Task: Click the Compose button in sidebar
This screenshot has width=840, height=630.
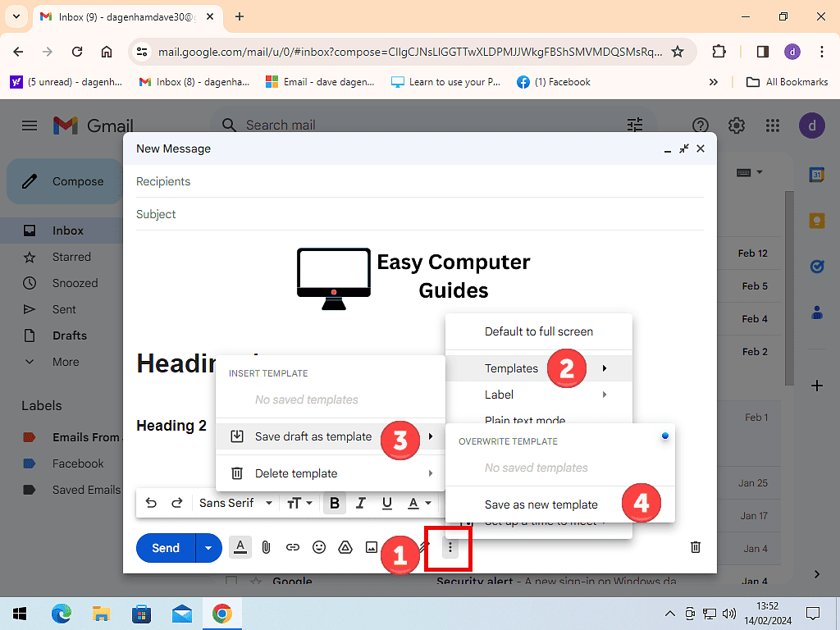Action: (x=66, y=181)
